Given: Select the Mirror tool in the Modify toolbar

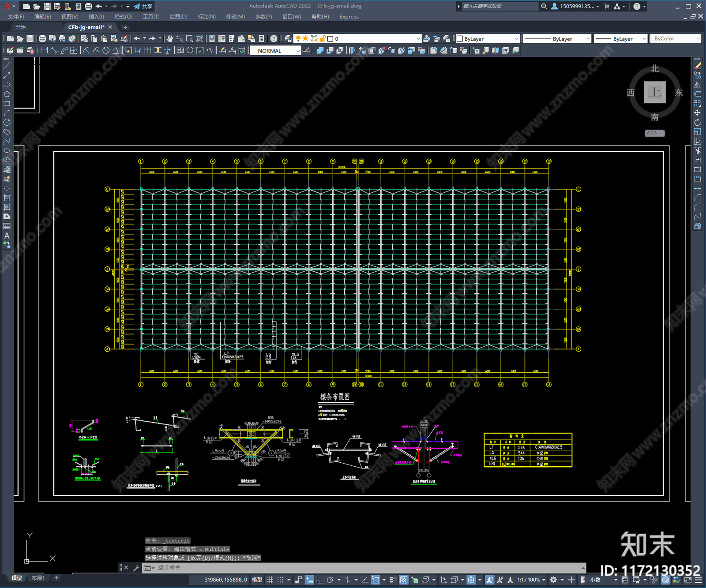Looking at the screenshot, I should (697, 85).
